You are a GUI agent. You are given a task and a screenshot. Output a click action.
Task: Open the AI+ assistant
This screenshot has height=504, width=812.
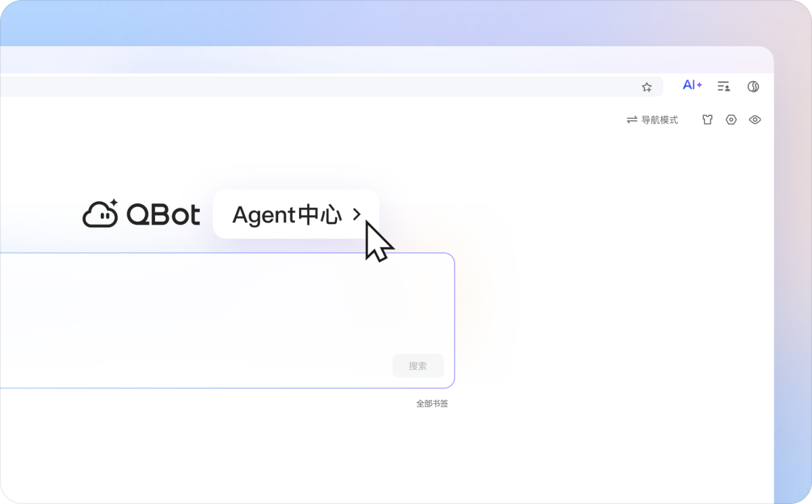coord(692,85)
